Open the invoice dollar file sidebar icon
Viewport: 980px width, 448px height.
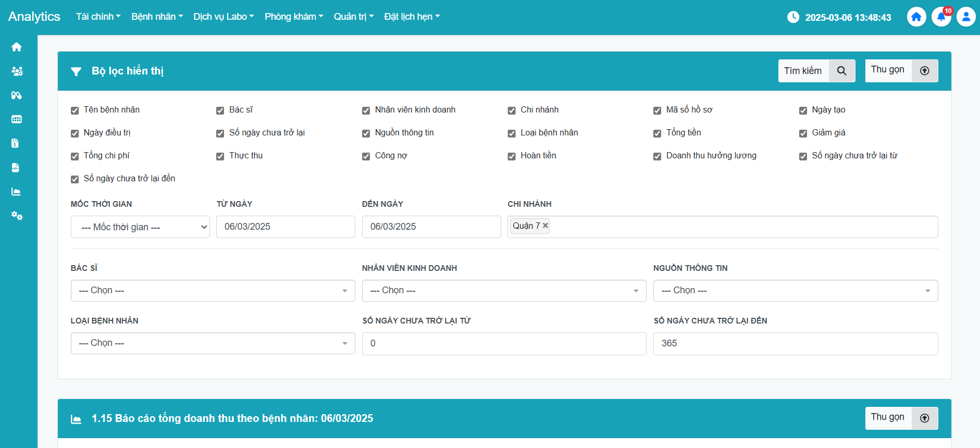15,143
